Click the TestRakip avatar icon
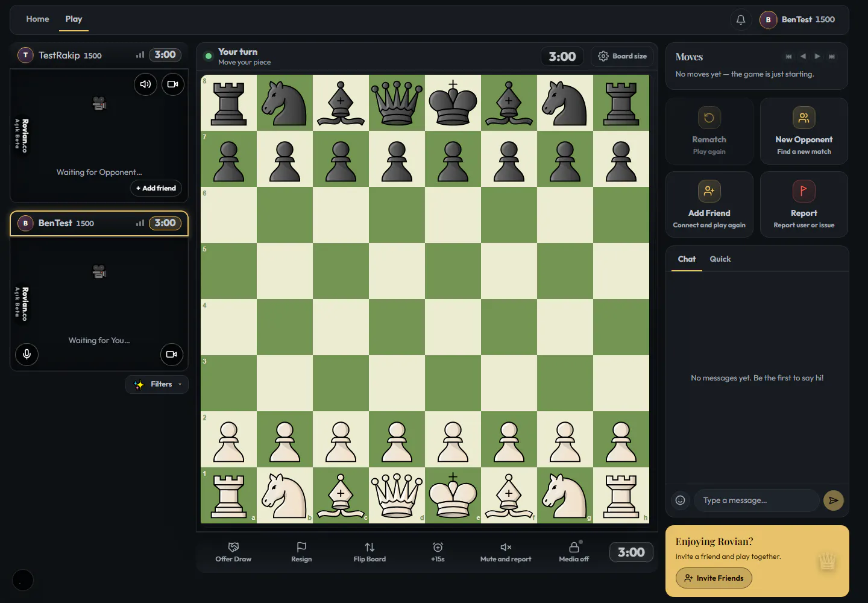 25,55
